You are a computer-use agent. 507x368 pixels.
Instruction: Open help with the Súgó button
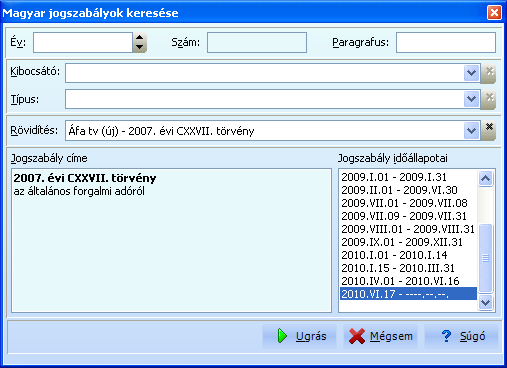[x=461, y=336]
